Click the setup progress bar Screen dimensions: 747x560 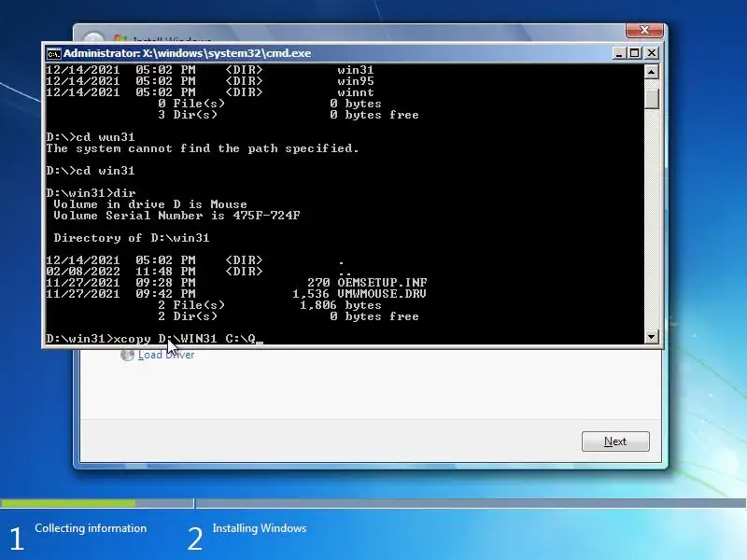(373, 503)
